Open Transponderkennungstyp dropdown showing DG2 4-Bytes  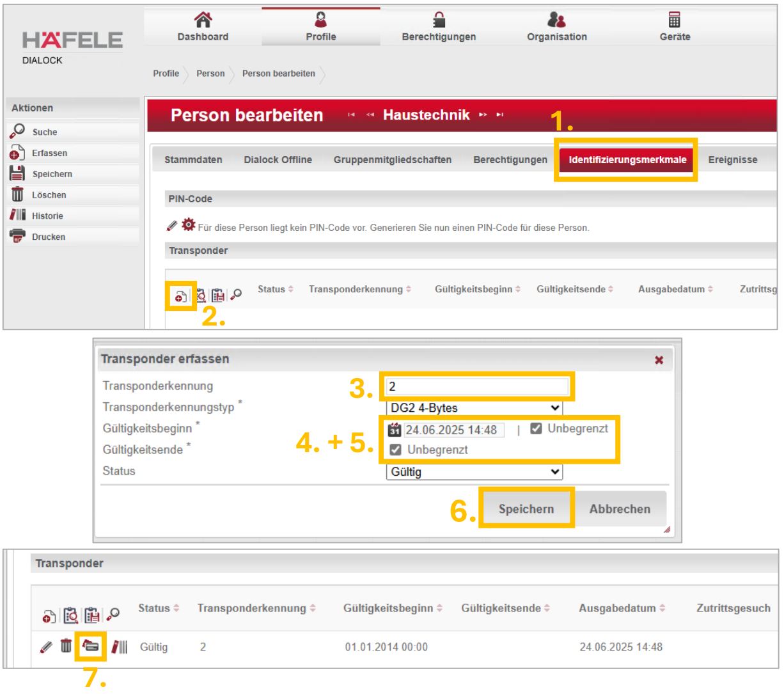pyautogui.click(x=474, y=408)
